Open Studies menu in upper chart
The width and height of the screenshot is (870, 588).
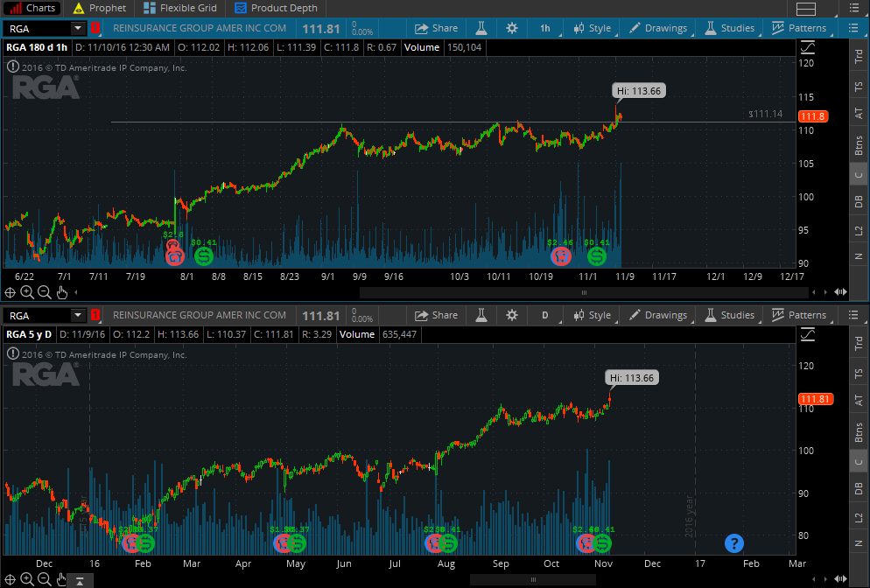point(730,28)
